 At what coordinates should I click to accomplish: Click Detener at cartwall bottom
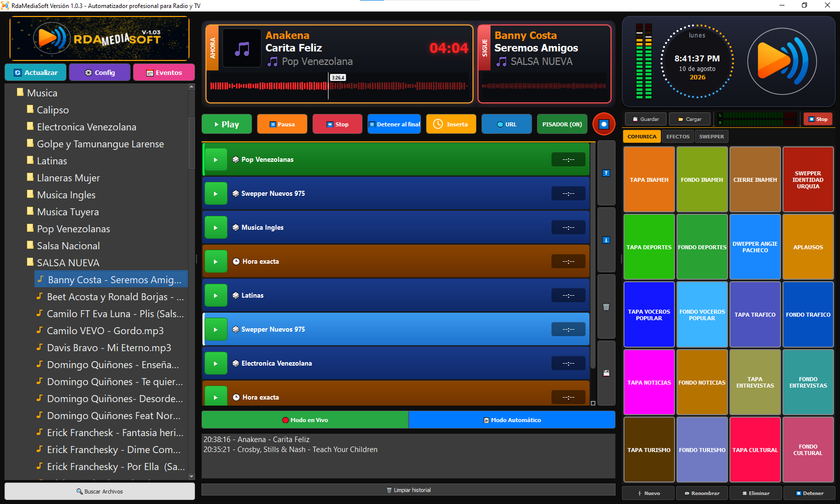[x=809, y=493]
